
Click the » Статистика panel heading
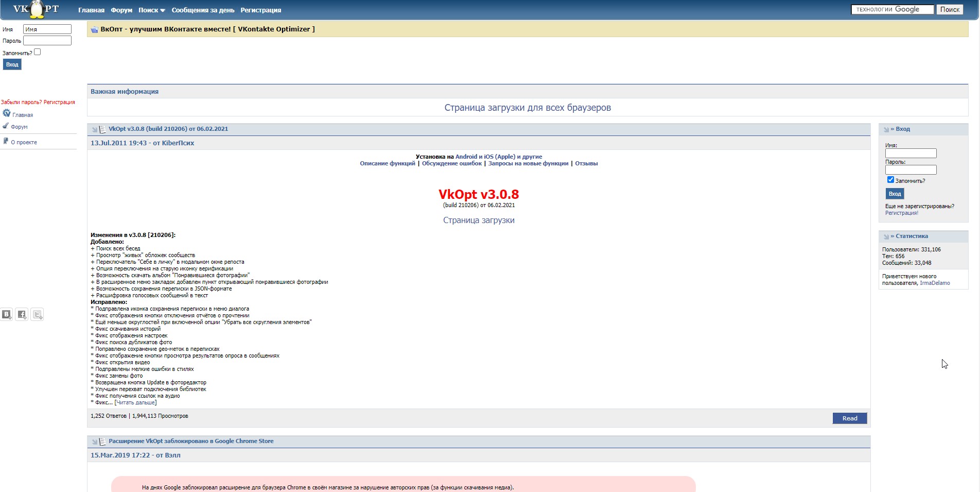coord(909,236)
